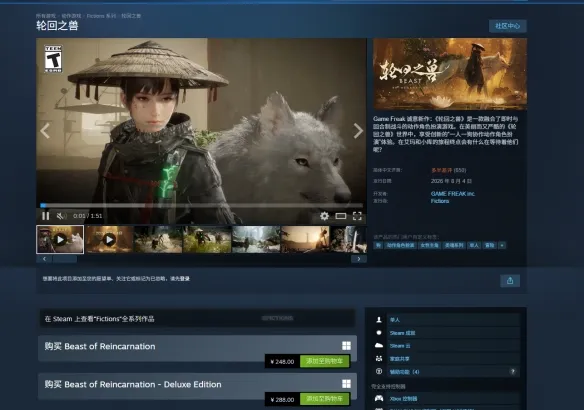Select the 女性主角 tag

[x=429, y=245]
